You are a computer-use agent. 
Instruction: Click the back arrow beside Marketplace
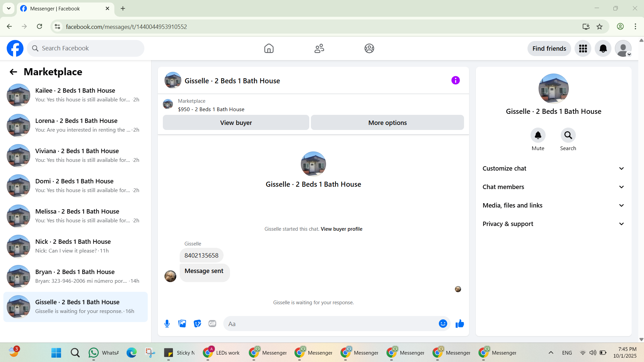(13, 72)
